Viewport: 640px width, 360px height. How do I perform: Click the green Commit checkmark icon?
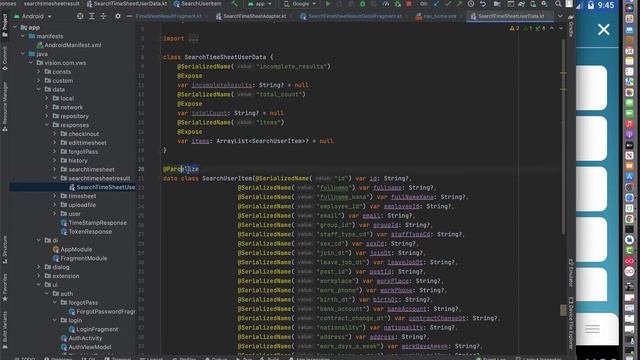coord(448,4)
